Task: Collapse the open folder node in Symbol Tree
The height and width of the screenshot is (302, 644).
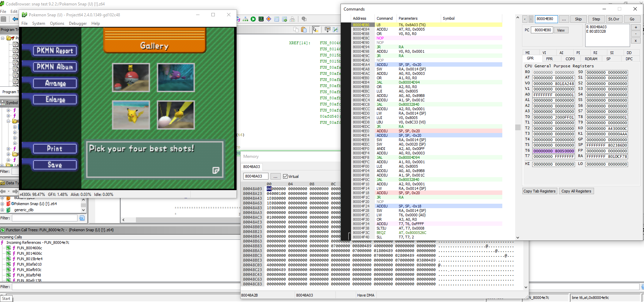Action: (x=8, y=121)
